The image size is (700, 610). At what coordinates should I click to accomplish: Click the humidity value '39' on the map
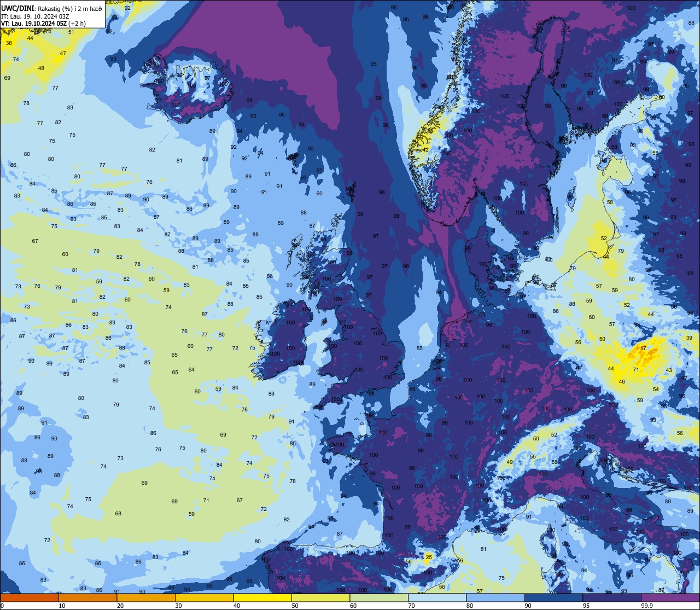click(x=689, y=338)
